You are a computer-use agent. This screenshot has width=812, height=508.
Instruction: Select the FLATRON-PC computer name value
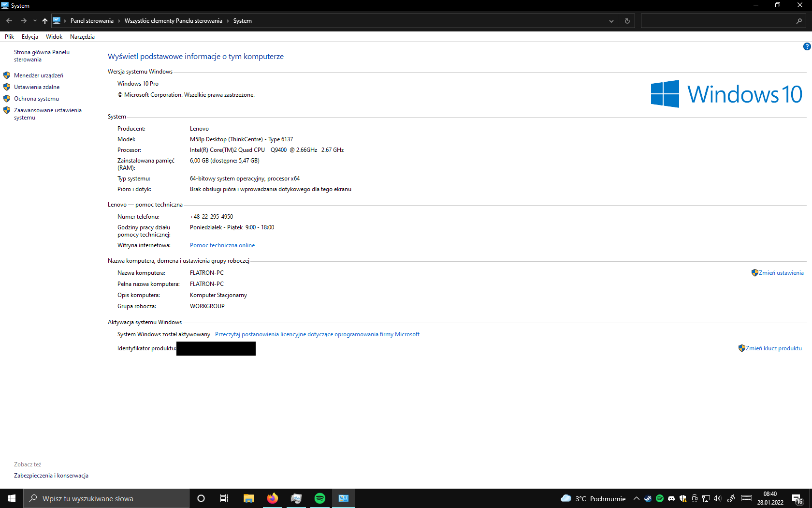pos(207,273)
